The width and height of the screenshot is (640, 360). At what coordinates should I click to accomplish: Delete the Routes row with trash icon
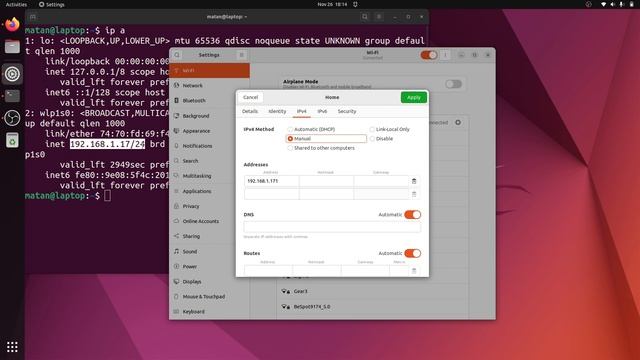pyautogui.click(x=414, y=271)
